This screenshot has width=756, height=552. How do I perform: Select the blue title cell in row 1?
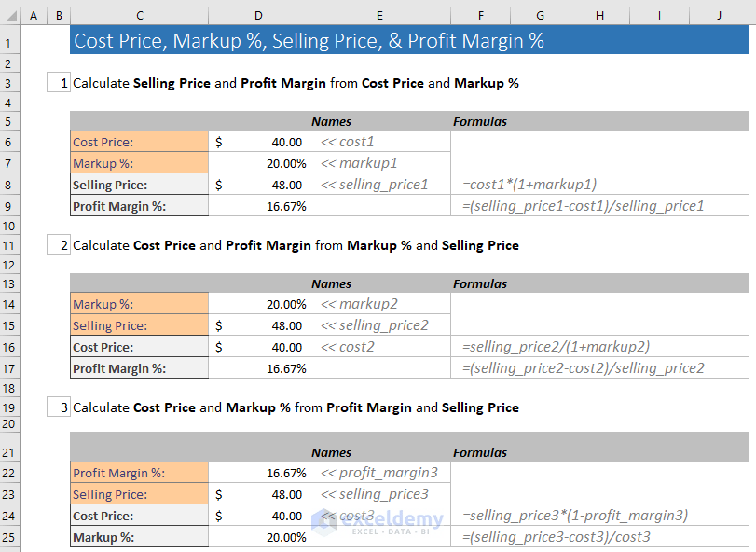click(x=410, y=41)
